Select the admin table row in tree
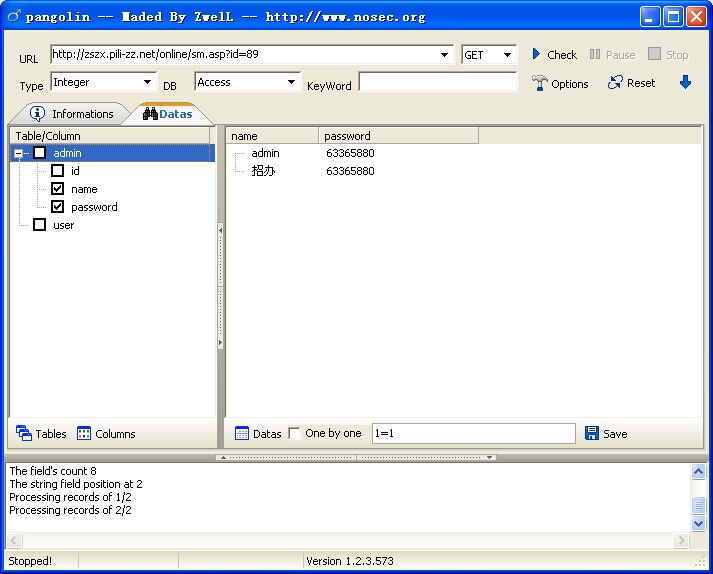Screen dimensions: 713x574 (x=112, y=153)
